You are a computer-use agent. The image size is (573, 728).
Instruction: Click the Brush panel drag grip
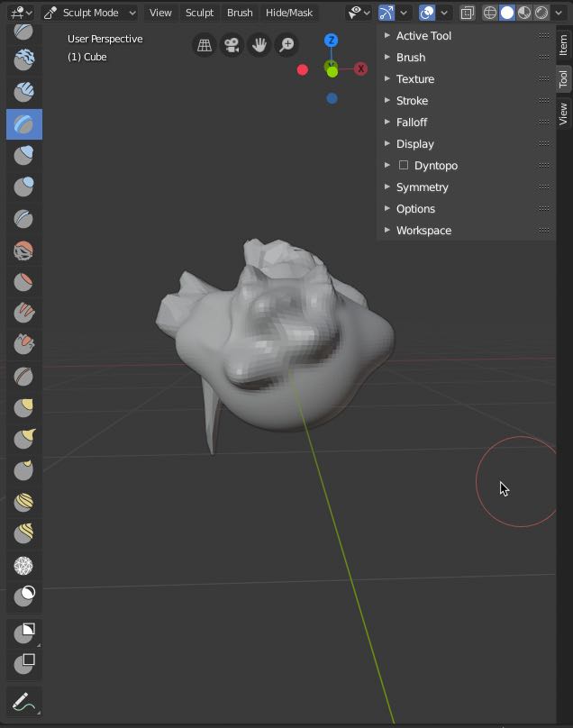[x=544, y=57]
